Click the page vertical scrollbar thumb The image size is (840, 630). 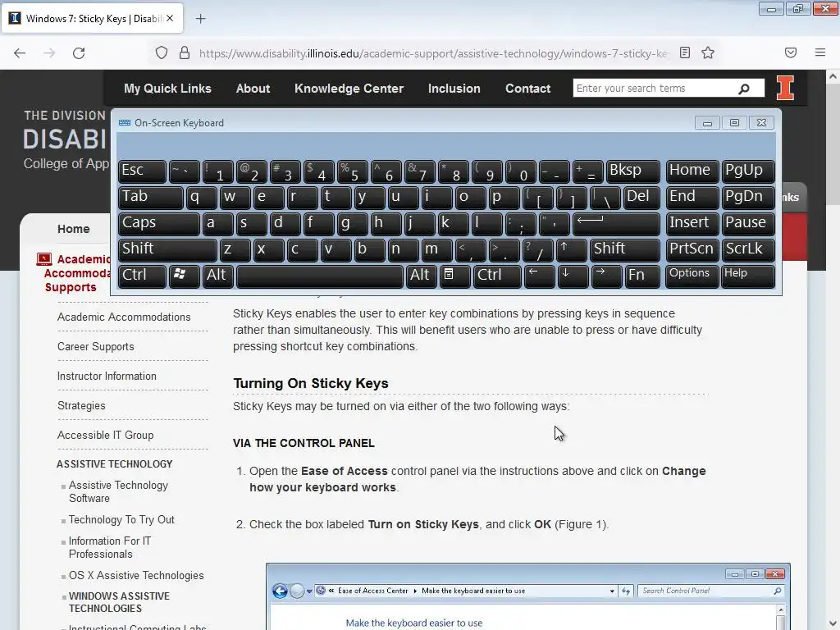pyautogui.click(x=833, y=144)
